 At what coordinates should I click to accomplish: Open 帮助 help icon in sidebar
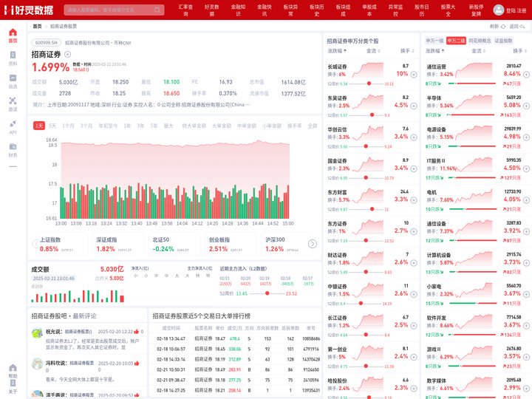coord(13,368)
